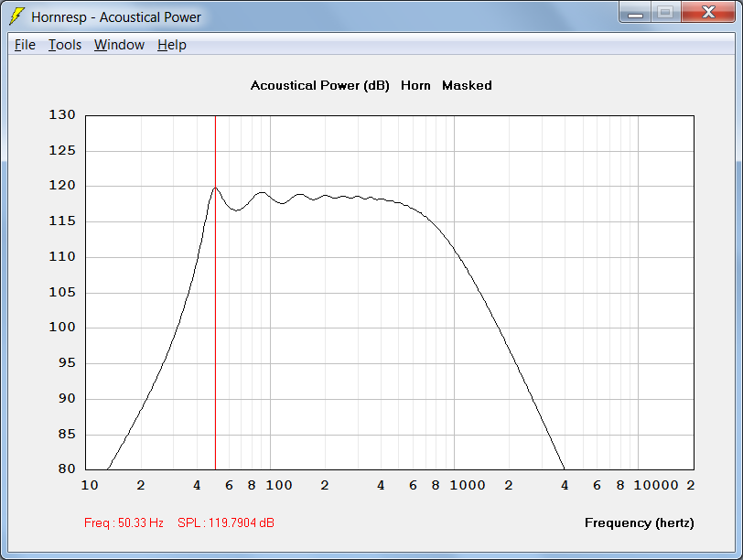Click the 90 dB y-axis label
The height and width of the screenshot is (560, 743).
click(x=67, y=398)
